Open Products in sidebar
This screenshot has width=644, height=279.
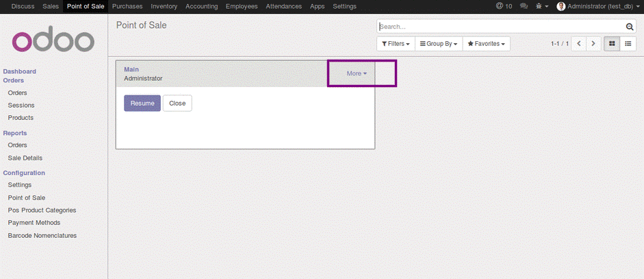[21, 118]
